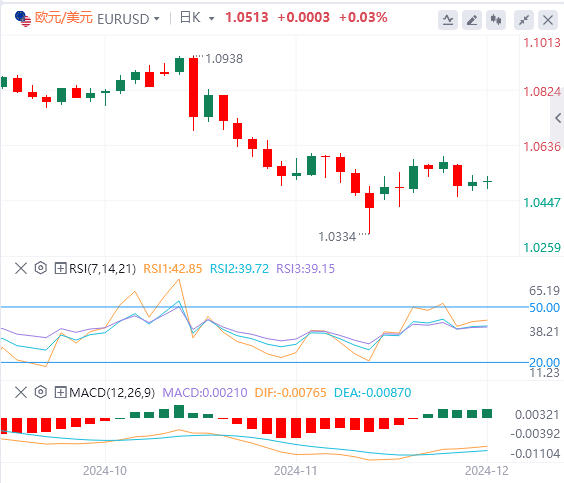Image resolution: width=564 pixels, height=483 pixels.
Task: Select the drawing pencil tool
Action: tap(472, 19)
